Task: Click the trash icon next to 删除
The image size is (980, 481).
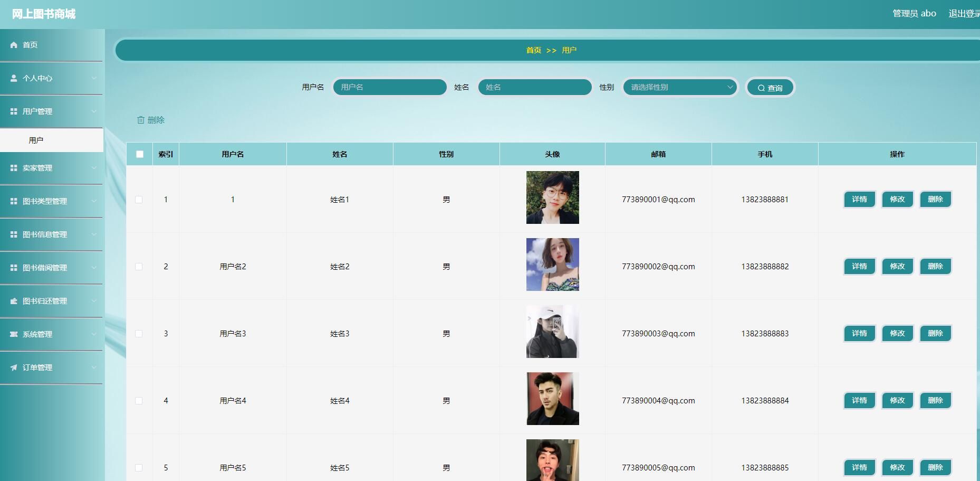Action: (141, 120)
